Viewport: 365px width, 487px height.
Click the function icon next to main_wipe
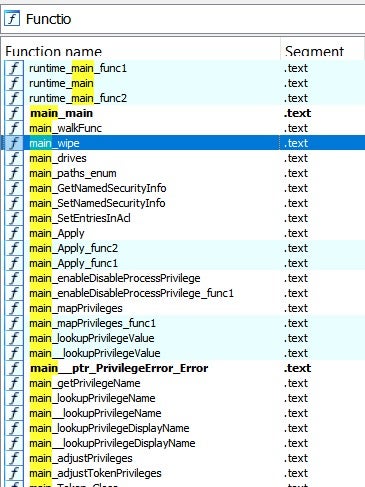[14, 143]
